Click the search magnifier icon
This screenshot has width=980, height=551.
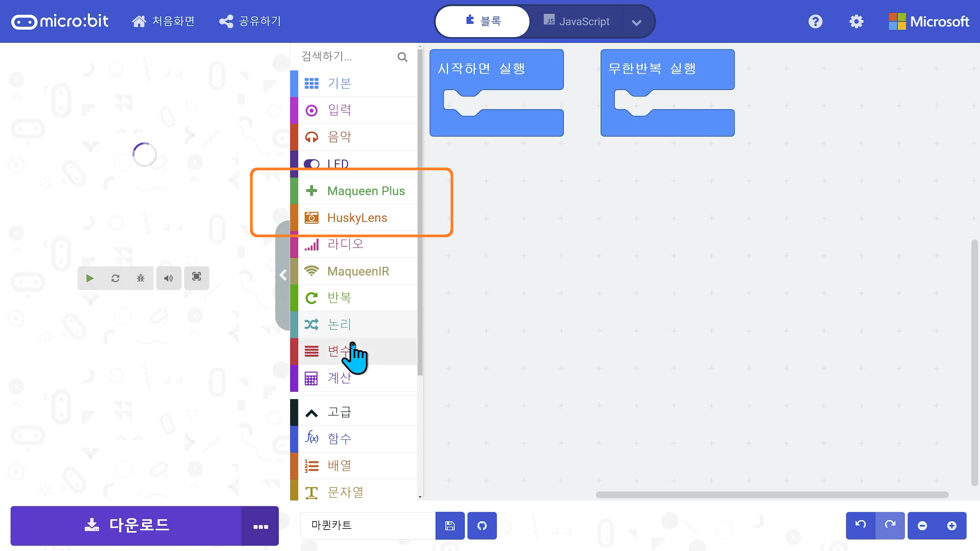point(402,57)
